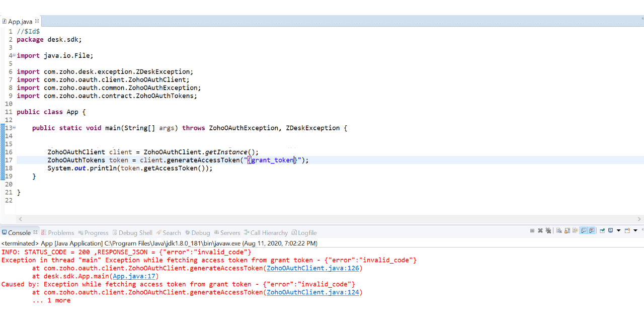Image resolution: width=644 pixels, height=322 pixels.
Task: Click Open Console icon
Action: click(627, 230)
